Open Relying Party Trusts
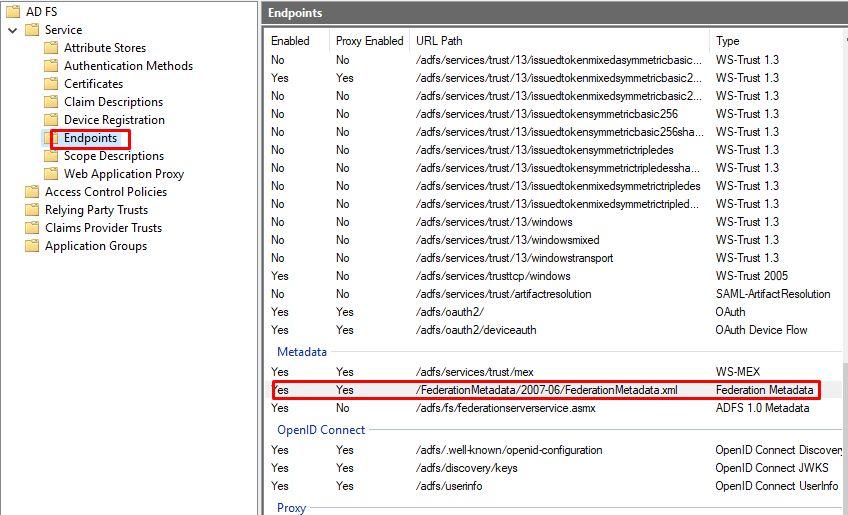Image resolution: width=848 pixels, height=515 pixels. pyautogui.click(x=96, y=210)
